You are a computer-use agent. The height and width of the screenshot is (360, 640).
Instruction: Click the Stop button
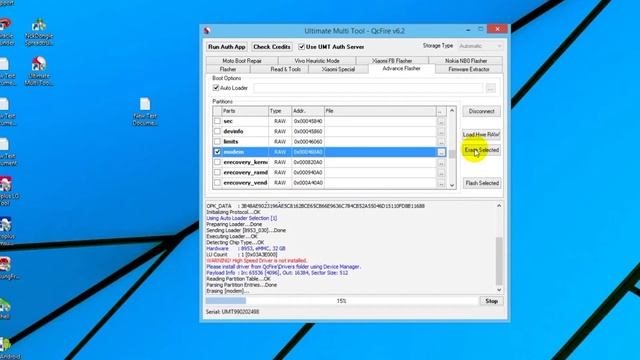tap(491, 301)
